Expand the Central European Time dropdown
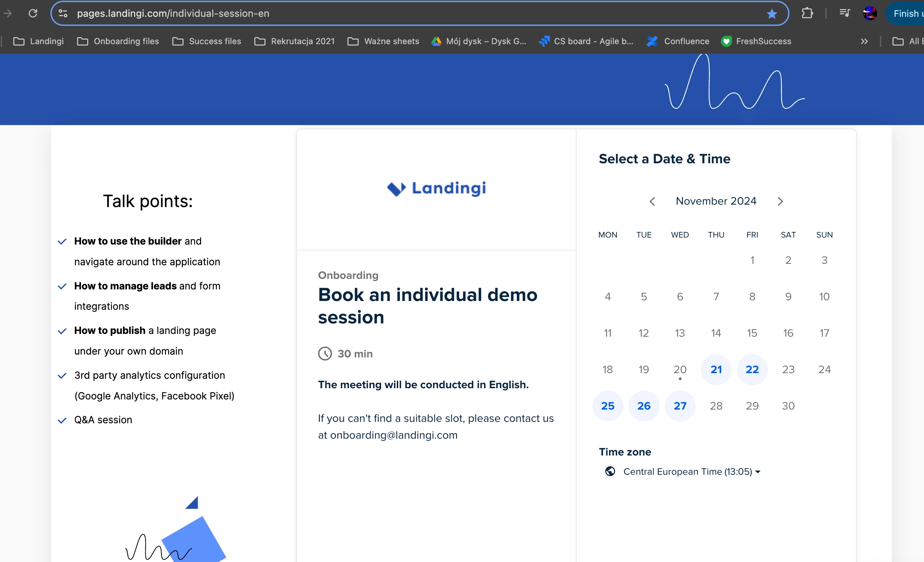The width and height of the screenshot is (924, 562). [691, 471]
